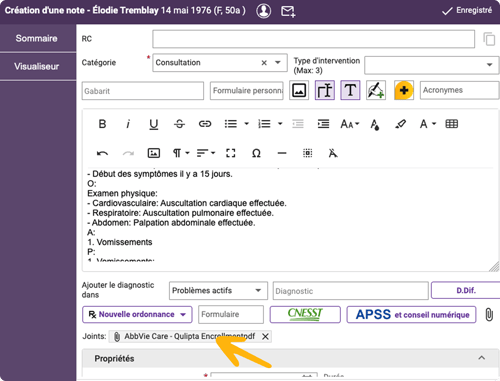Apply strikethrough formatting
The image size is (500, 381).
[x=179, y=124]
